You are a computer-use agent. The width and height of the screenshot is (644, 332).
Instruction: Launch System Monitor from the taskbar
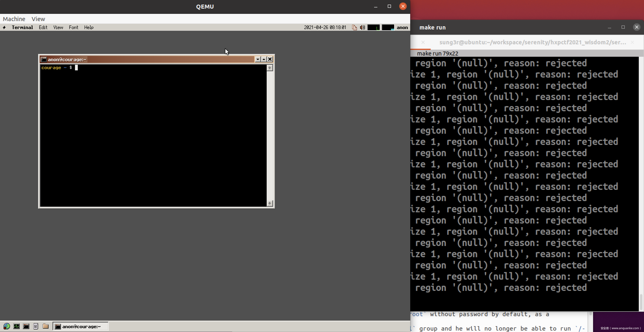pos(16,326)
